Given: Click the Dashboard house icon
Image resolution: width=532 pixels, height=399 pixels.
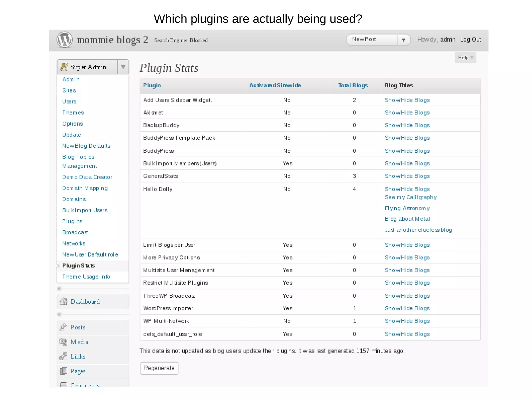Looking at the screenshot, I should pos(63,302).
